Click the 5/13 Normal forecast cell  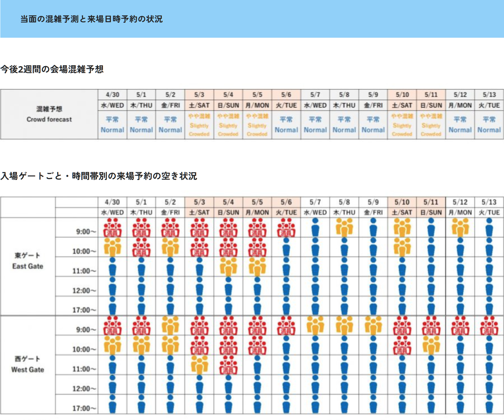[489, 125]
